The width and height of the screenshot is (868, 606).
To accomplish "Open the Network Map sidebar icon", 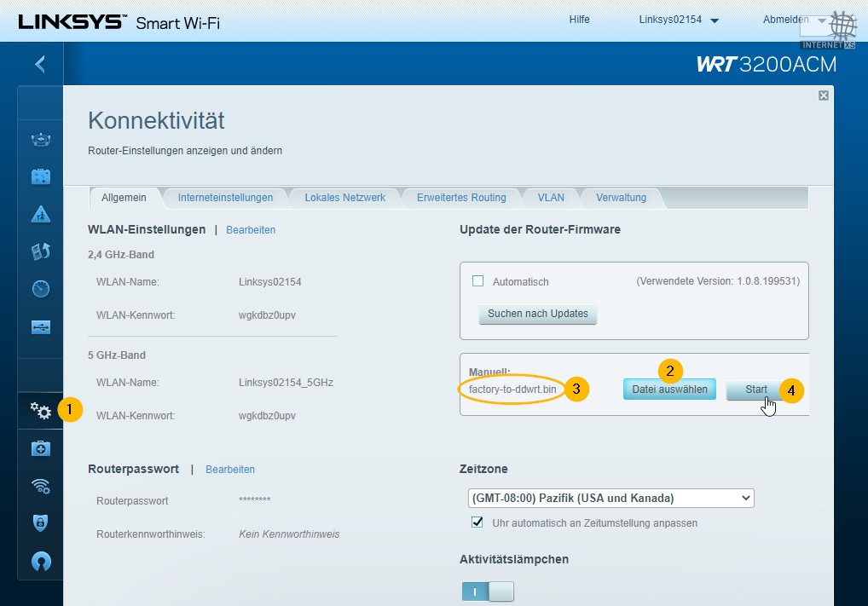I will click(41, 140).
